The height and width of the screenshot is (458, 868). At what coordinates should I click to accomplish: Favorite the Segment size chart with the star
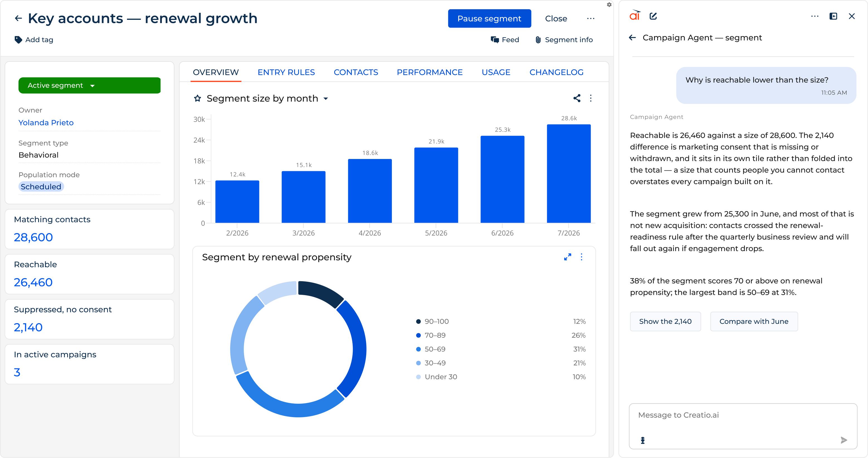tap(198, 98)
